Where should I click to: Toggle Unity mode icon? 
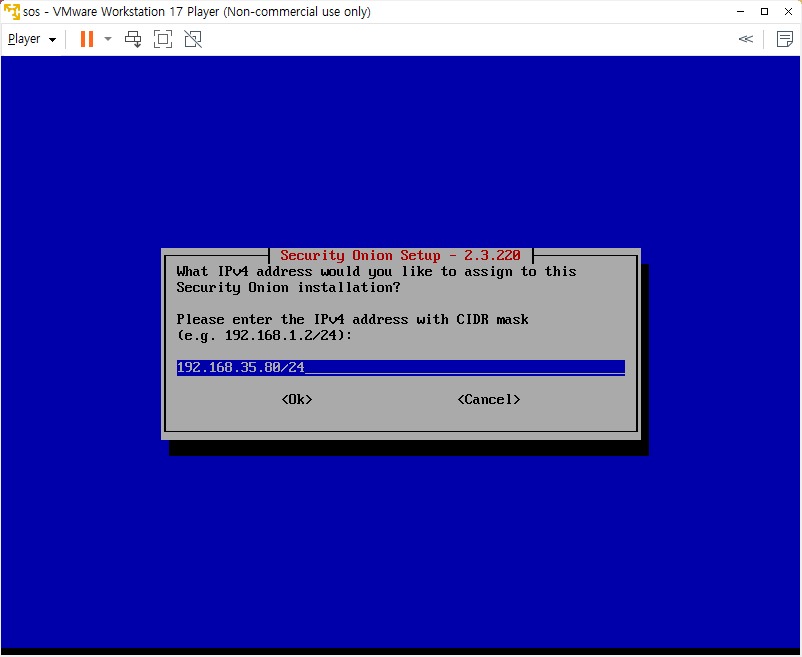(193, 39)
